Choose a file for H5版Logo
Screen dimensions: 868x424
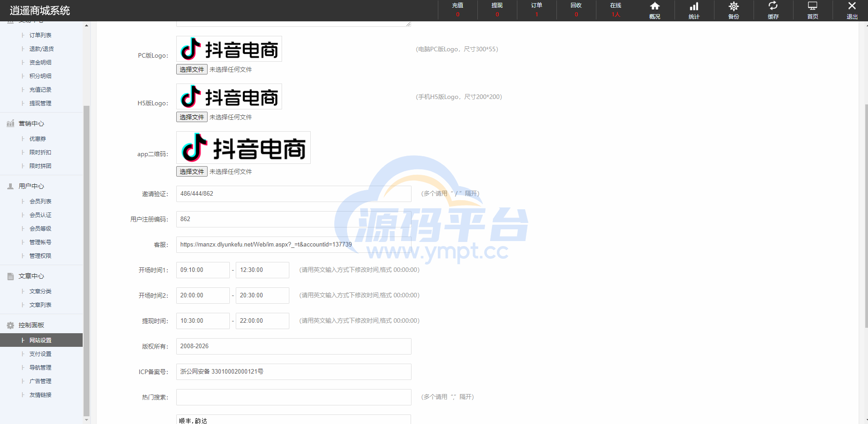[x=192, y=117]
